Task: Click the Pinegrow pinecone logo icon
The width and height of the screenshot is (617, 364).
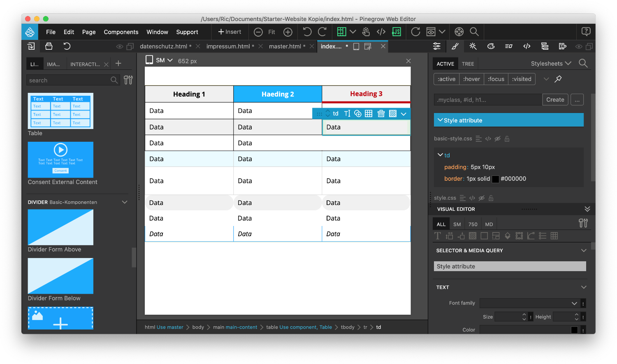Action: tap(30, 32)
